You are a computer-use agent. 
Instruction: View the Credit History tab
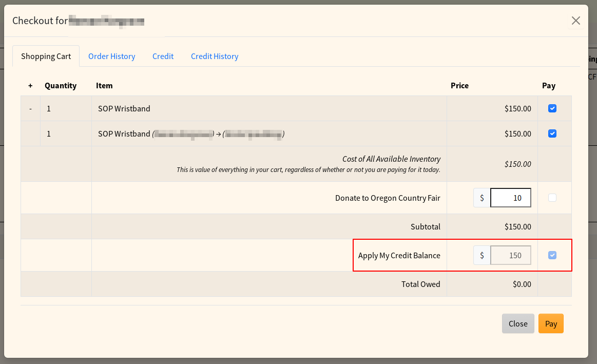(215, 56)
